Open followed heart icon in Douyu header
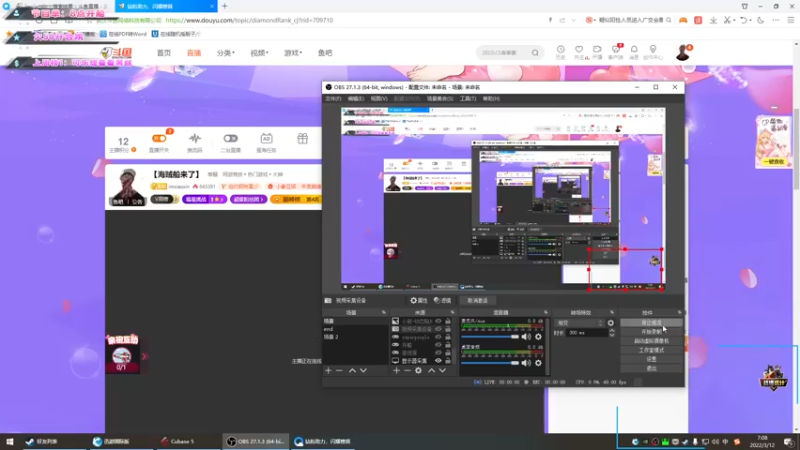The width and height of the screenshot is (800, 450). point(579,49)
